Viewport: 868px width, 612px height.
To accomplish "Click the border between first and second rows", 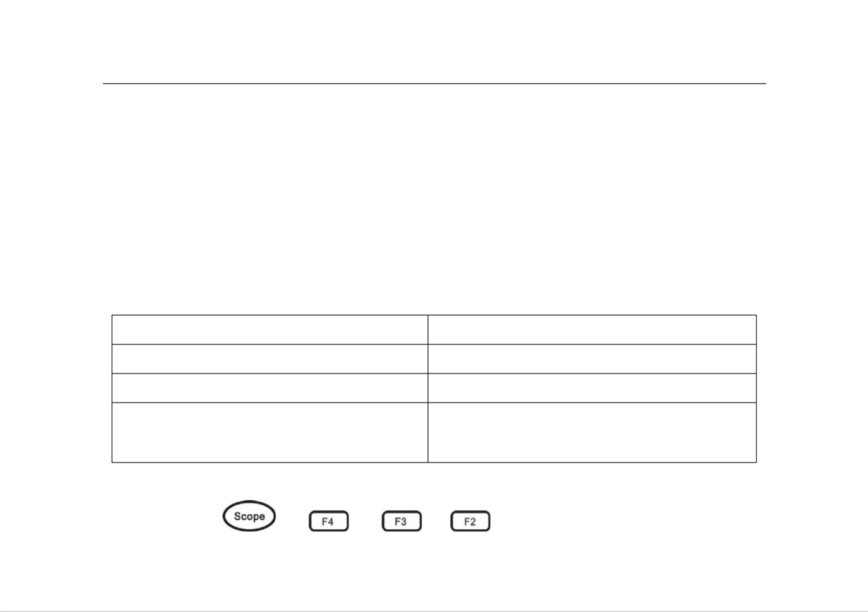I will (x=434, y=344).
